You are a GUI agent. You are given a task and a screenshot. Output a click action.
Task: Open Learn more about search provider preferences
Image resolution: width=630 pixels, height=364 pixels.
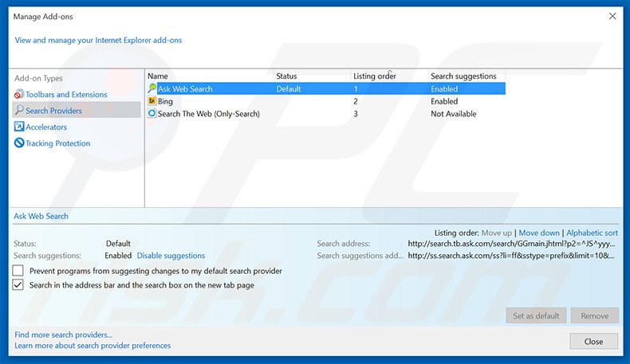coord(93,346)
